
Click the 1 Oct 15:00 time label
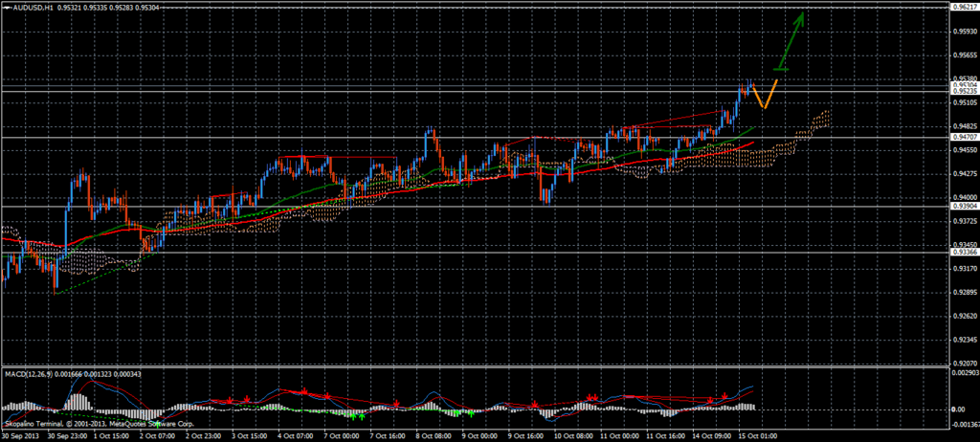113,435
